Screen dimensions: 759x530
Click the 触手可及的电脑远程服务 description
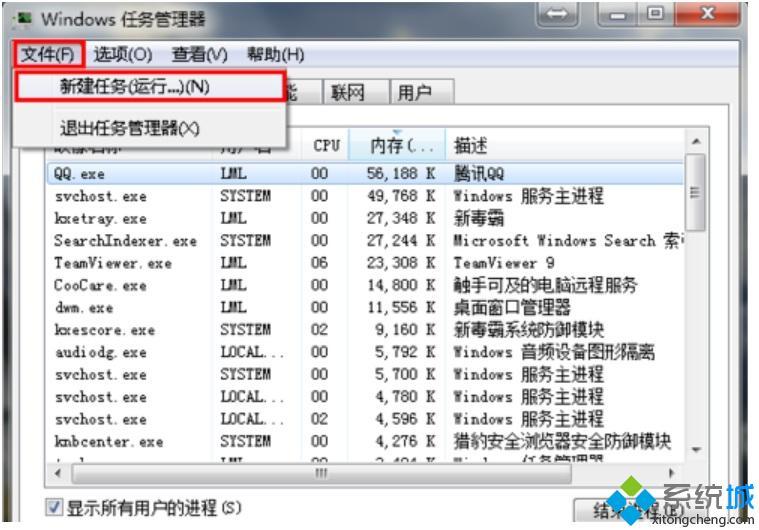click(545, 285)
